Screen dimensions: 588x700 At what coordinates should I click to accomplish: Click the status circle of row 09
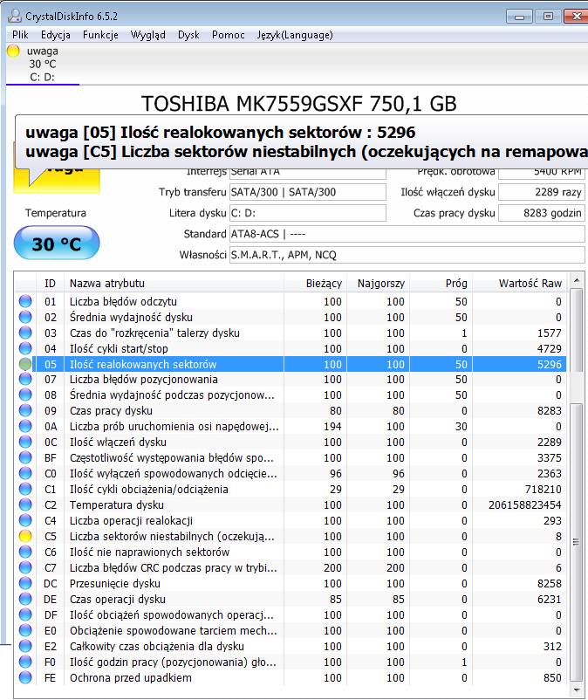25,410
